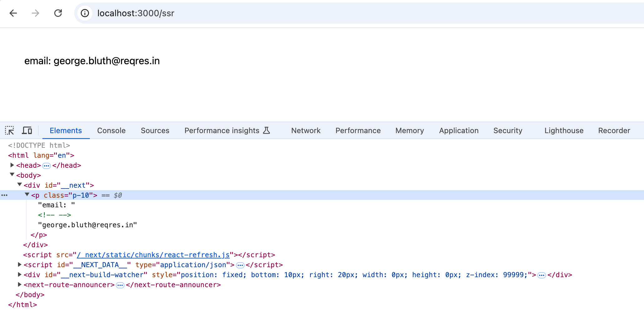The width and height of the screenshot is (644, 318).
Task: Expand the head element node
Action: tap(12, 165)
